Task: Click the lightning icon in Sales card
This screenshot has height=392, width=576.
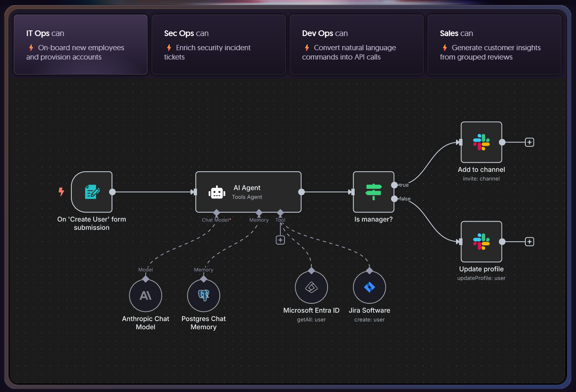Action: [x=445, y=48]
